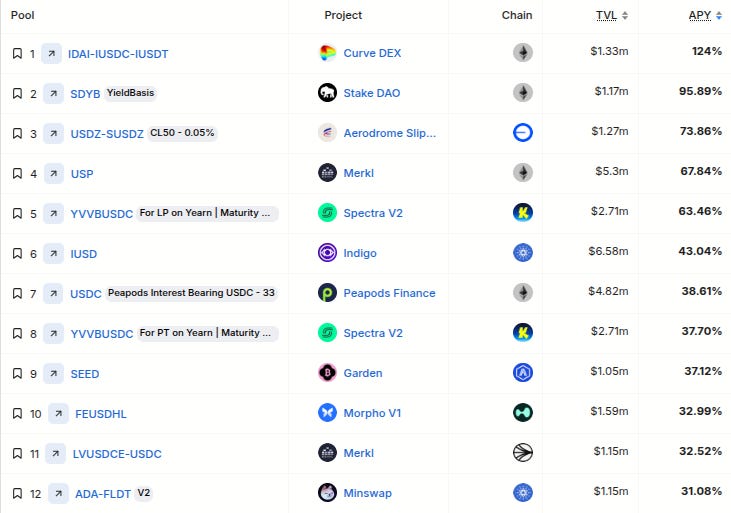Open external link icon for row 5 YVVBUSDC
This screenshot has width=731, height=513.
tap(54, 214)
